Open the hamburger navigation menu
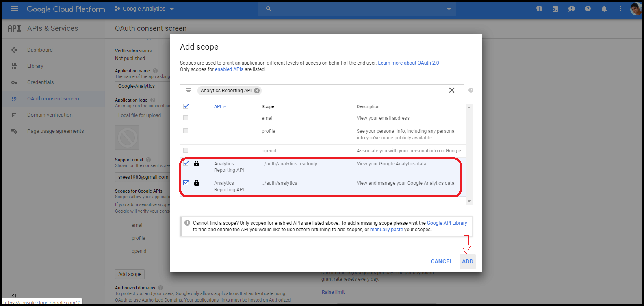The width and height of the screenshot is (644, 306). pos(14,9)
